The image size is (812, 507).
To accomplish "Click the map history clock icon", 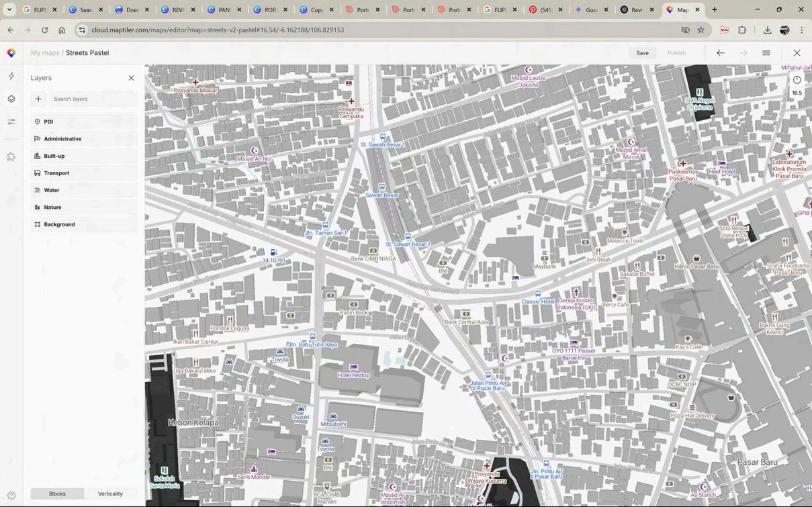I will pyautogui.click(x=797, y=79).
